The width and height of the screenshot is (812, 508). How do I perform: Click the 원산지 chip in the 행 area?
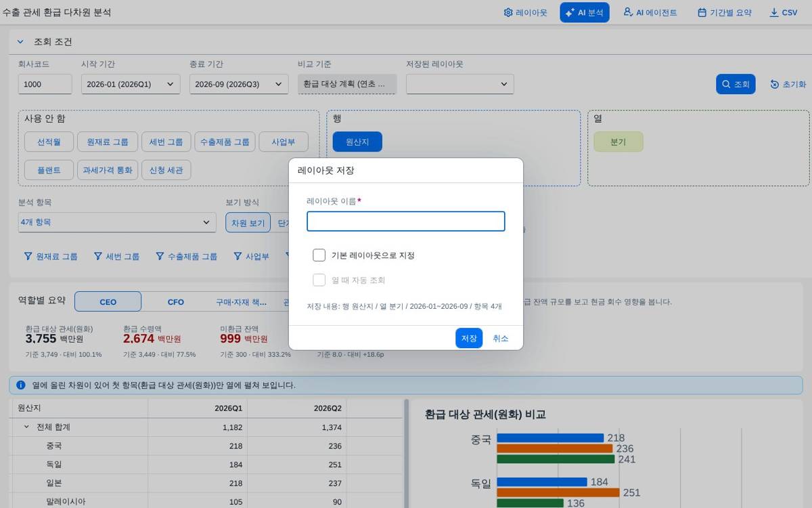click(357, 142)
